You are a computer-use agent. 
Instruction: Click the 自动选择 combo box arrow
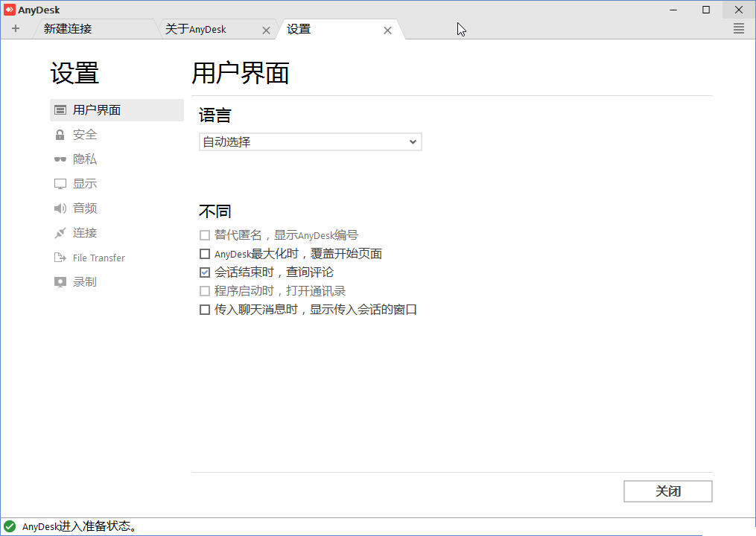click(413, 141)
